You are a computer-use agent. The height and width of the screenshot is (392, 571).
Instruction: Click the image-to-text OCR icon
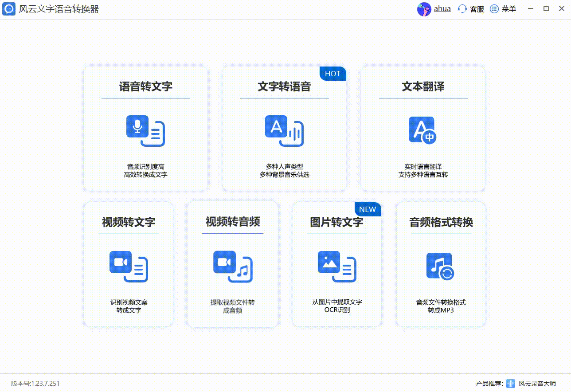tap(337, 267)
